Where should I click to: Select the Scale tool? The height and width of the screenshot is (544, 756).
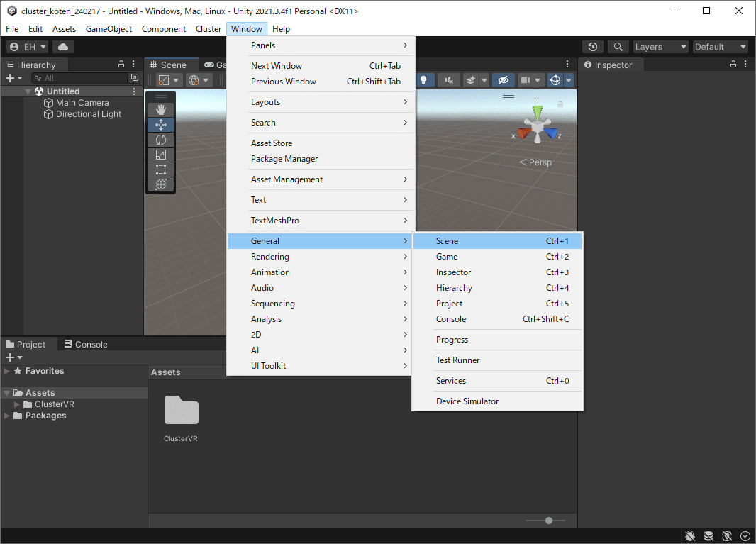(160, 155)
